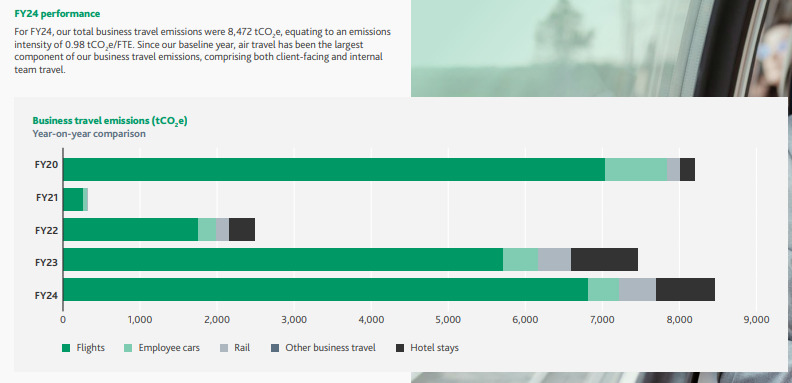
Task: Click the 4,000 axis value
Action: [371, 319]
